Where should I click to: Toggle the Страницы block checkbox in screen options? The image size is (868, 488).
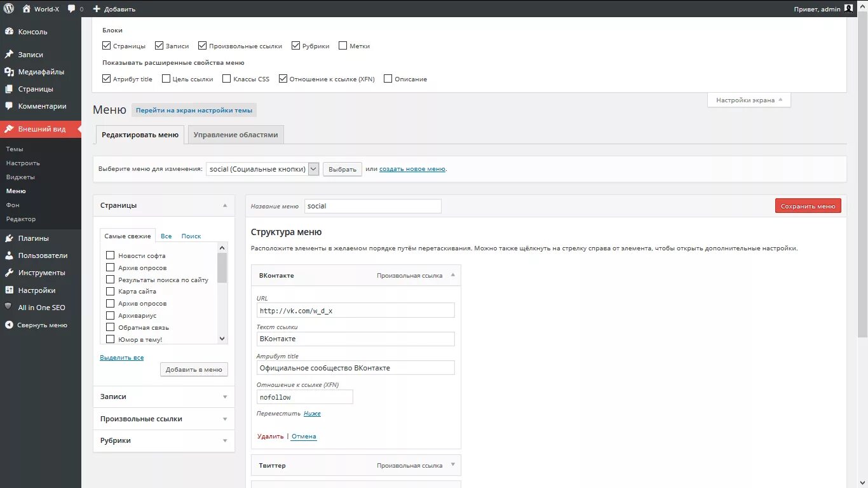tap(107, 46)
